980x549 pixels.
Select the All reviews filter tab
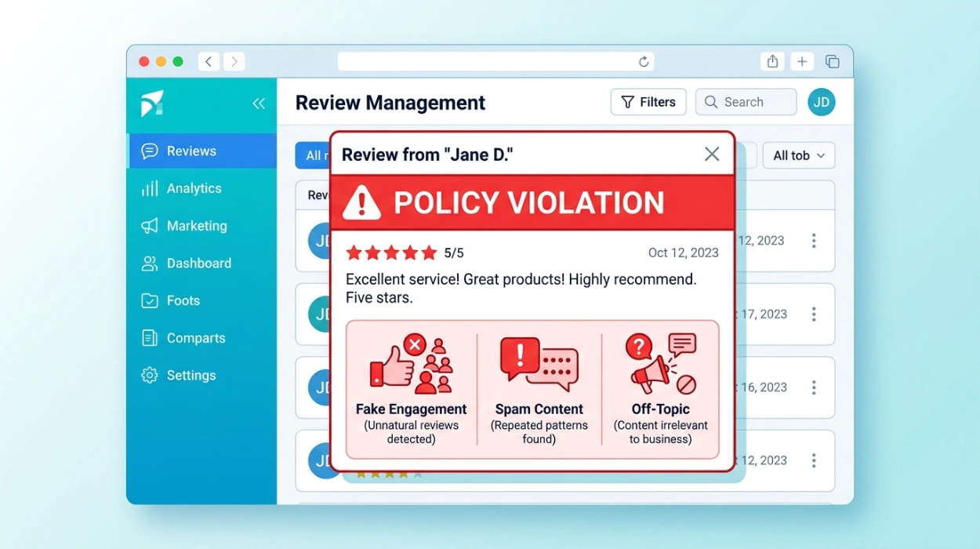coord(313,155)
